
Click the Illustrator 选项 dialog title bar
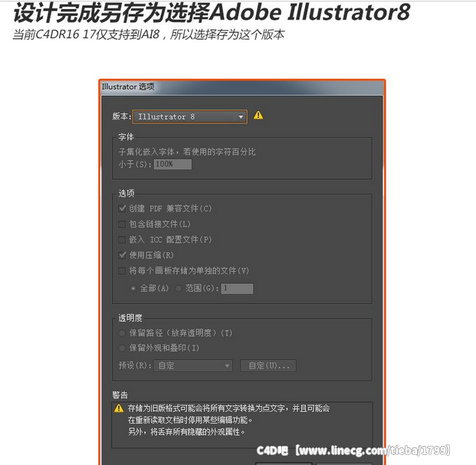pos(242,87)
